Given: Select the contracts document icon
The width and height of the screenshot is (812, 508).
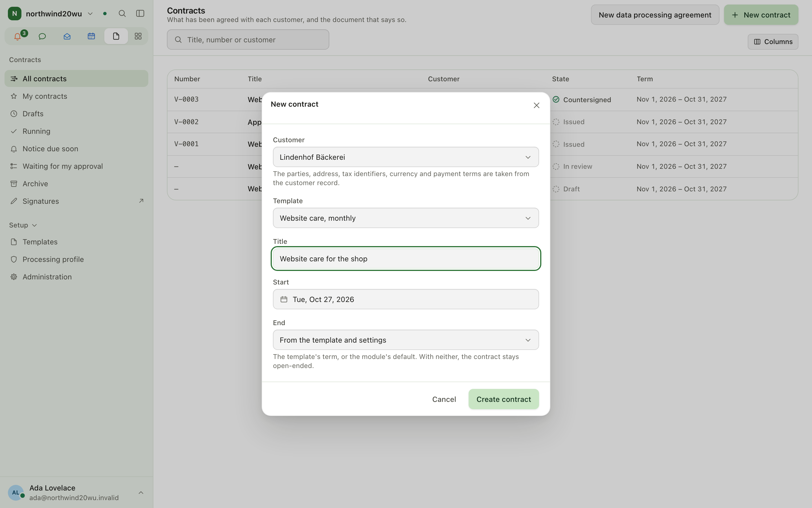Looking at the screenshot, I should click(x=116, y=36).
